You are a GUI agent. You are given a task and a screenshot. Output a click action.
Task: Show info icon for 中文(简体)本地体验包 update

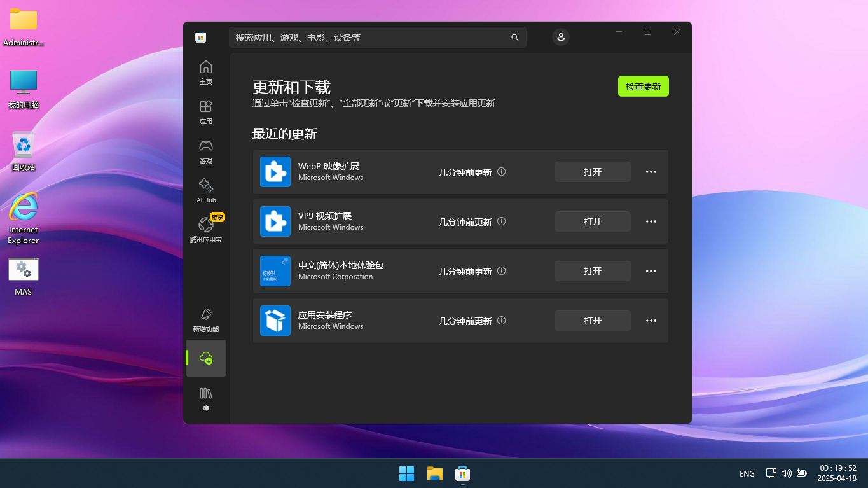(x=501, y=271)
